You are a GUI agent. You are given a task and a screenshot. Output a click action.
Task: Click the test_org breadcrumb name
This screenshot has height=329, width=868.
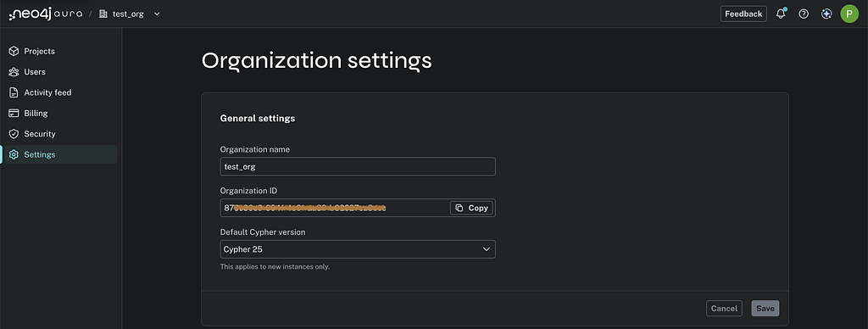128,14
